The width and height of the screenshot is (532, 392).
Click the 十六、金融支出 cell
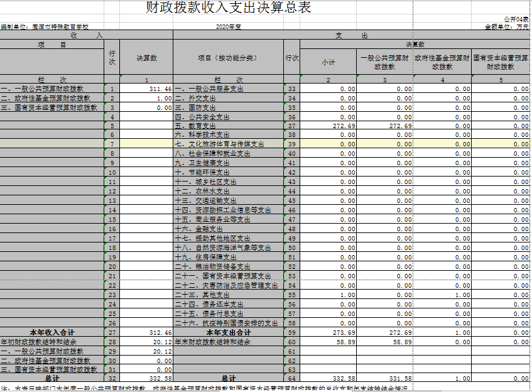pos(229,229)
